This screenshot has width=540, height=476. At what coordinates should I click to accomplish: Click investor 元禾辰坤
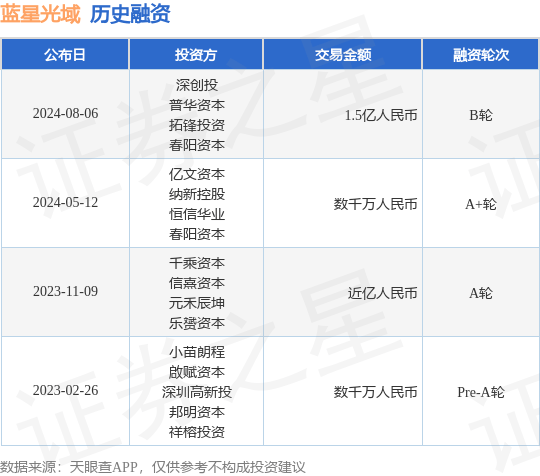click(x=197, y=303)
